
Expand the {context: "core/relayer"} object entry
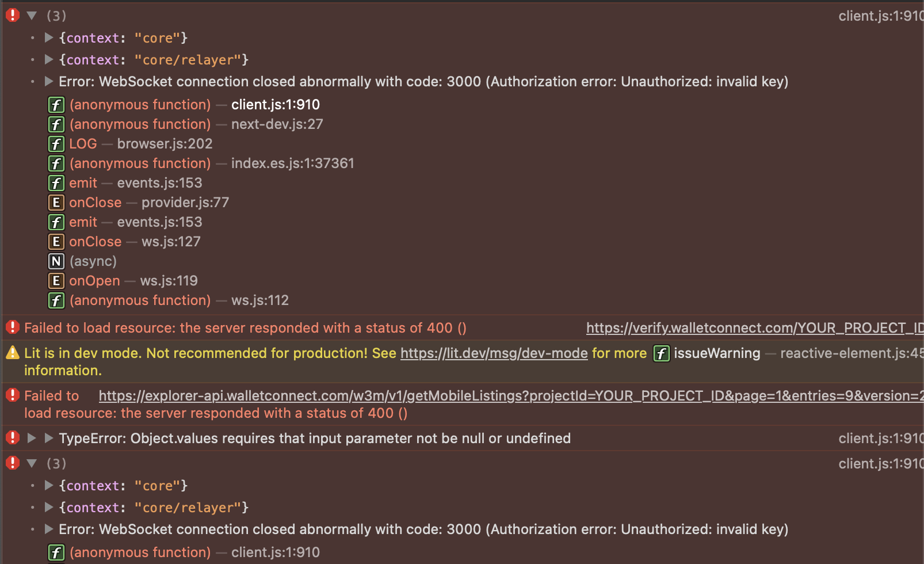coord(48,59)
